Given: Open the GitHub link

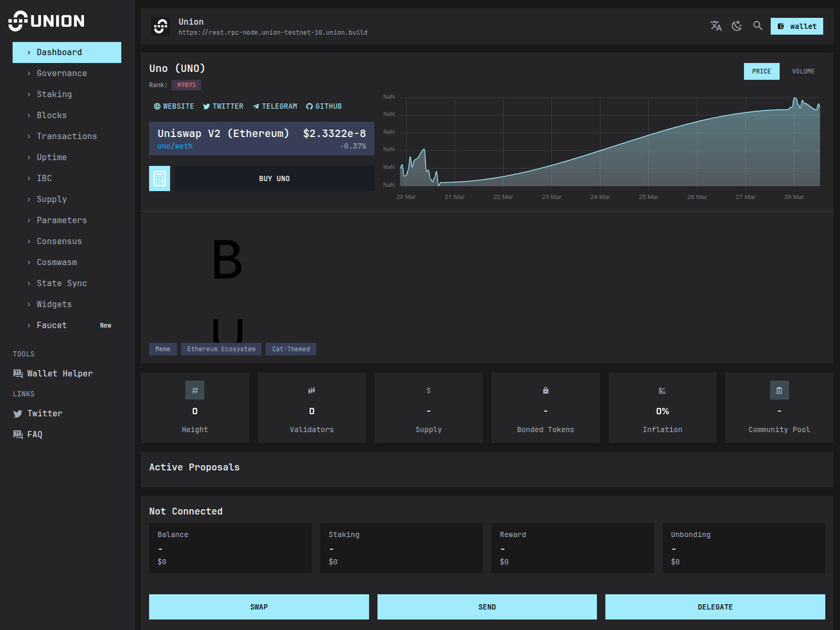Looking at the screenshot, I should pos(324,106).
